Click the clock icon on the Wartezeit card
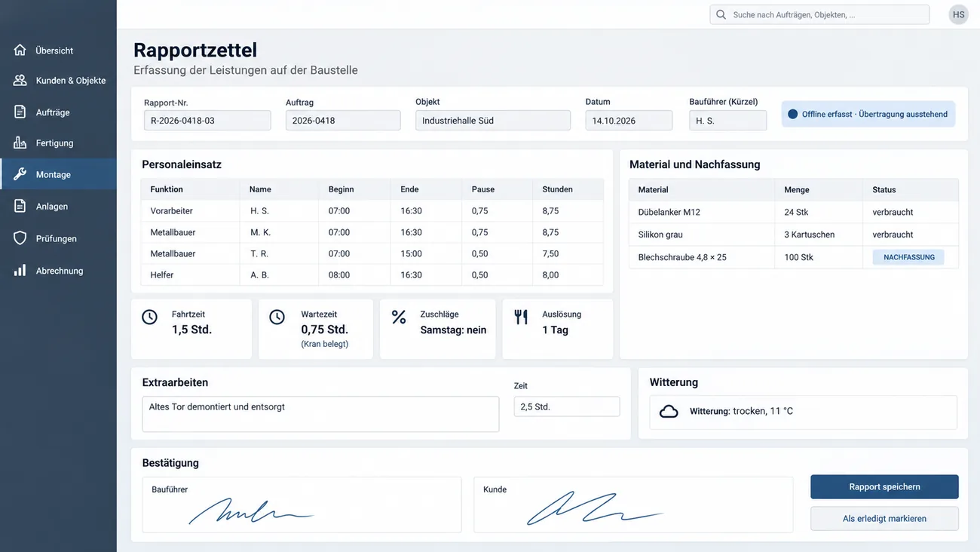This screenshot has width=980, height=552. (x=277, y=317)
